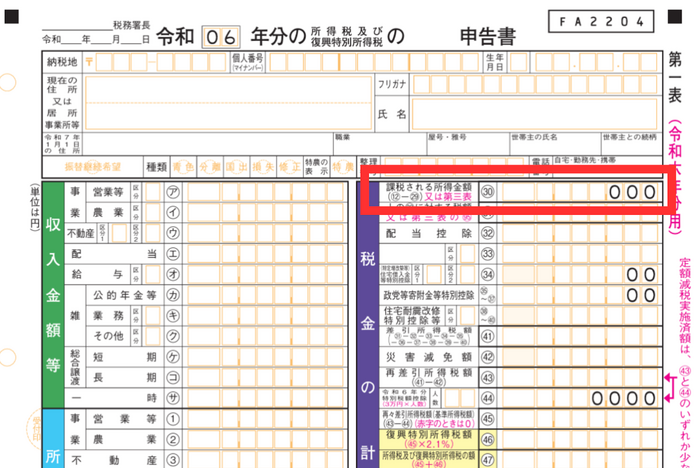Click the 申告書 title text

click(488, 37)
